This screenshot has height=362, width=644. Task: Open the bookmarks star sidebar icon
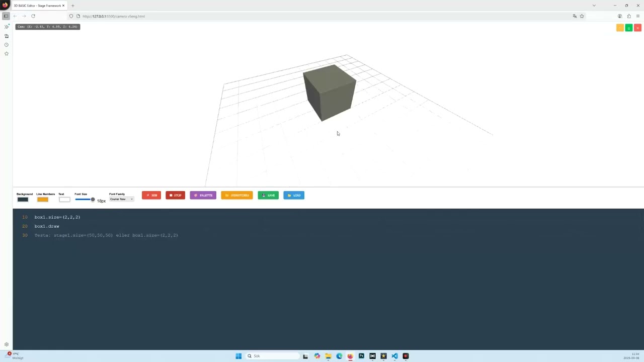7,53
